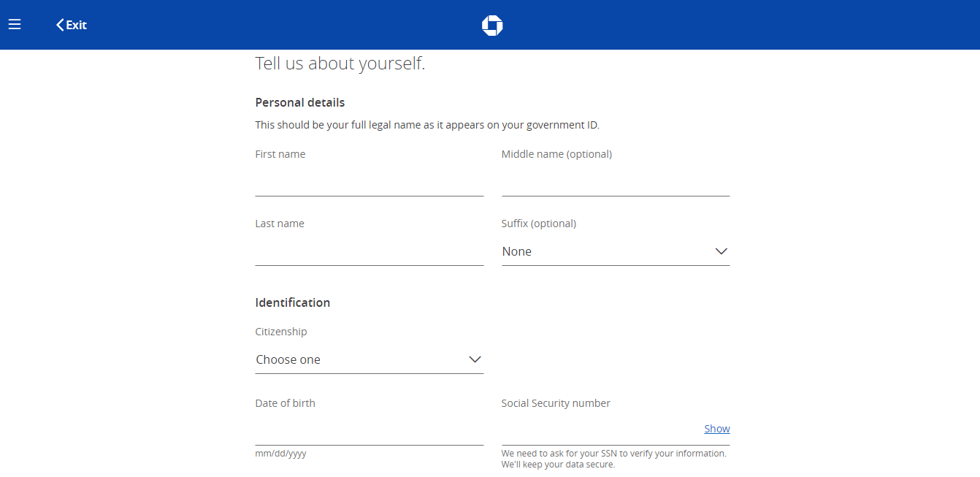Click the 'Middle name (optional)' label
Viewport: 980px width, 477px height.
pos(556,154)
